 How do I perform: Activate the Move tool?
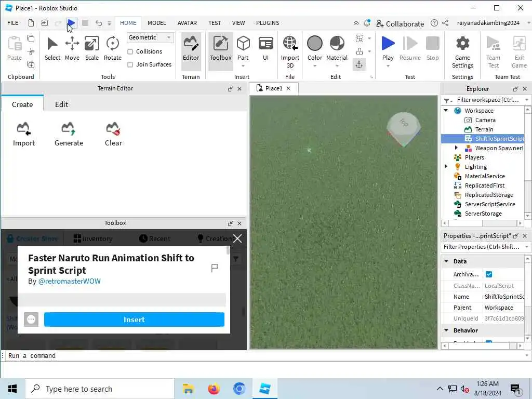[72, 49]
